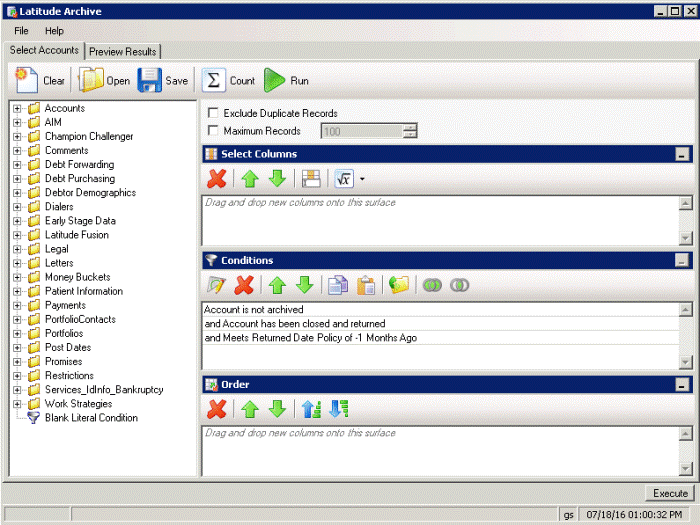Switch to the Preview Results tab
This screenshot has width=700, height=525.
122,52
